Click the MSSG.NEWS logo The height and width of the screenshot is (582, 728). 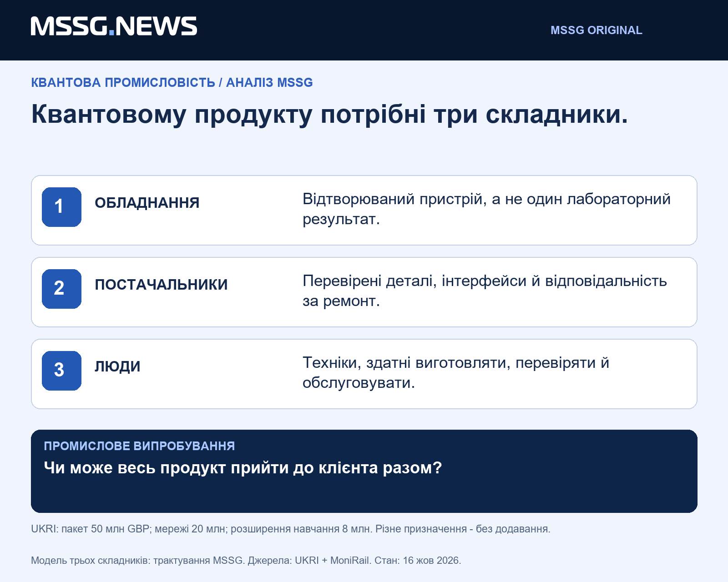pos(114,26)
